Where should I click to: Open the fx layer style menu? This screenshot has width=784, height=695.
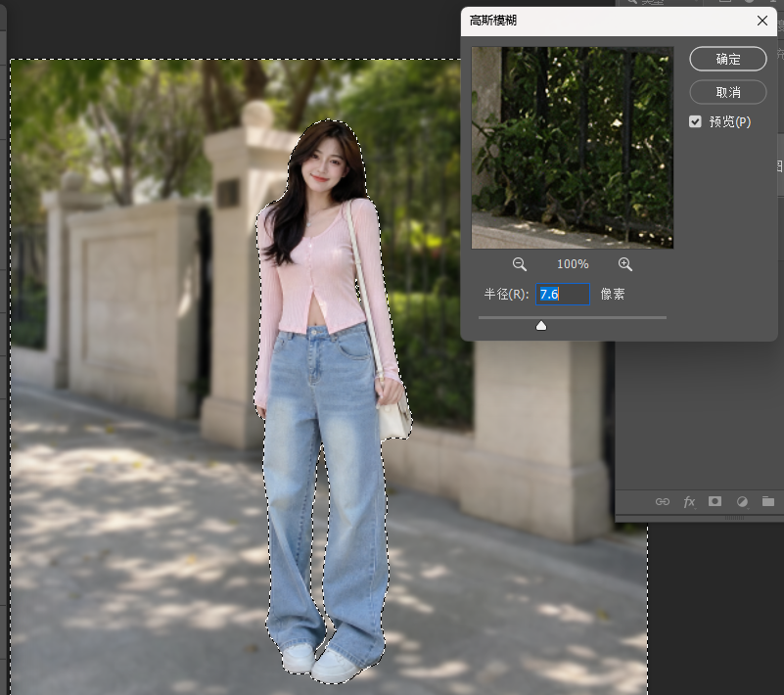tap(689, 501)
